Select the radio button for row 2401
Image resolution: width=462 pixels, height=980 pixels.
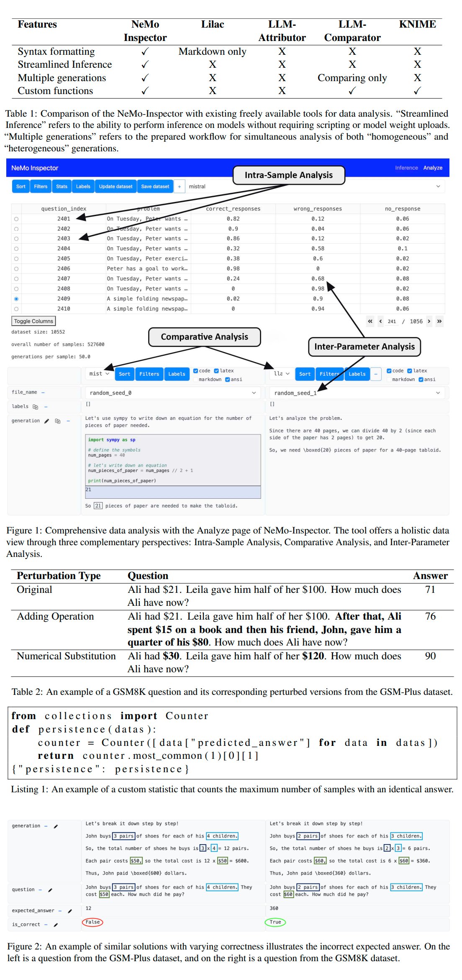click(x=16, y=219)
